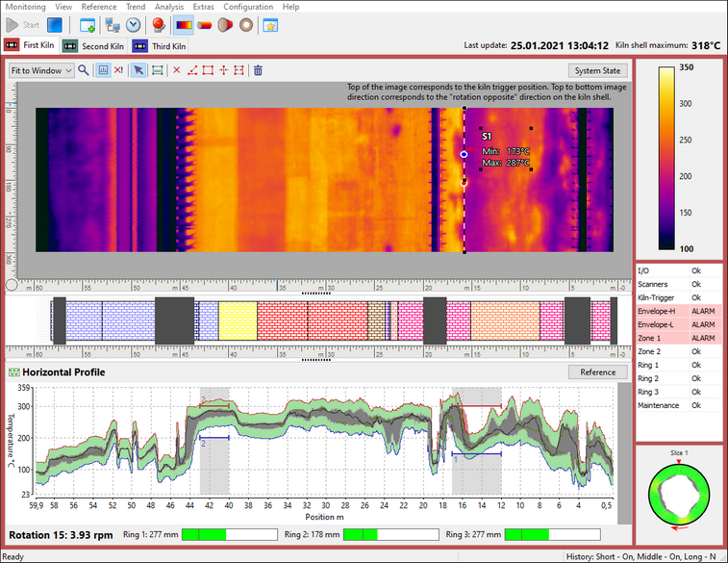728x563 pixels.
Task: Click the S1 label on thermal image
Action: pos(486,136)
